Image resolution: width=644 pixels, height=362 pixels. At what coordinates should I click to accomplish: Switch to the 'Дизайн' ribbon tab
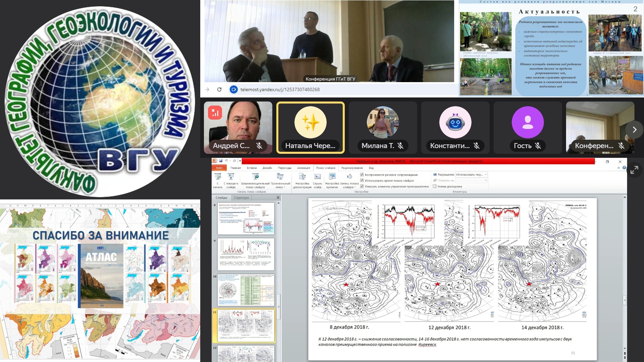tap(267, 168)
